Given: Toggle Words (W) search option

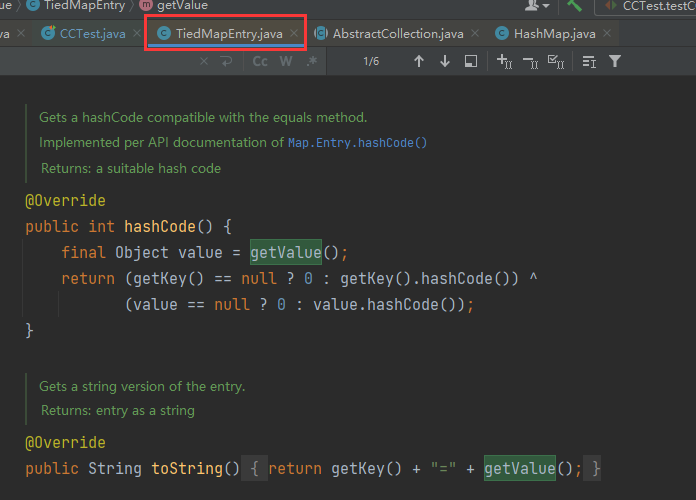Looking at the screenshot, I should (286, 61).
